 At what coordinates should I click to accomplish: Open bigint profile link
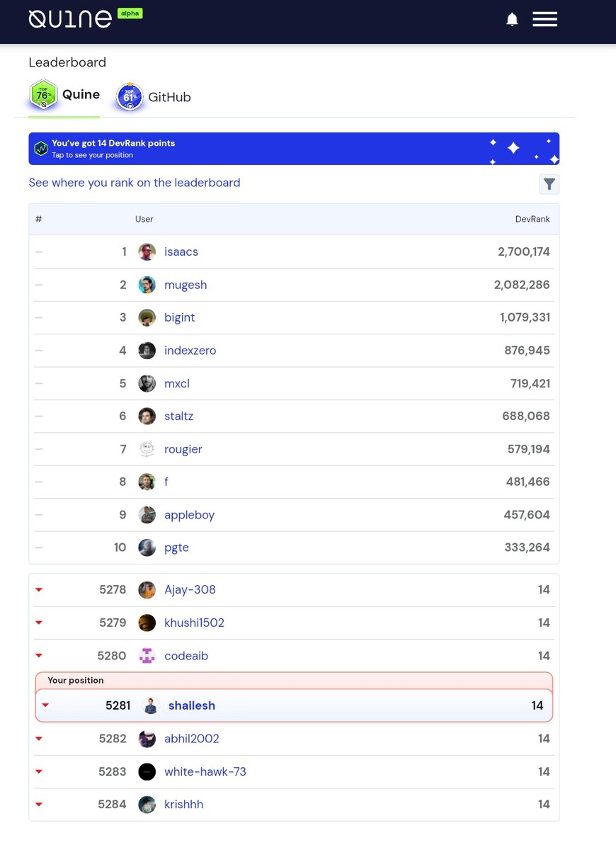click(x=179, y=317)
